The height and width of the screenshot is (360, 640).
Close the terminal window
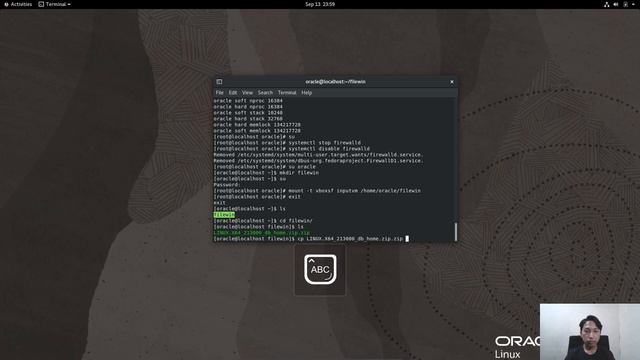click(452, 82)
